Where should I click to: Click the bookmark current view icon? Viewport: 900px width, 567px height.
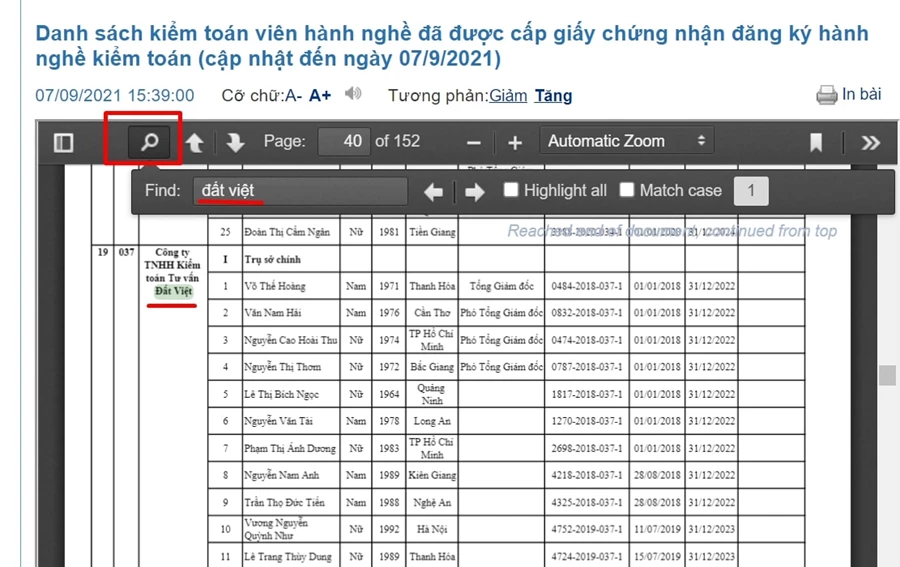point(816,142)
